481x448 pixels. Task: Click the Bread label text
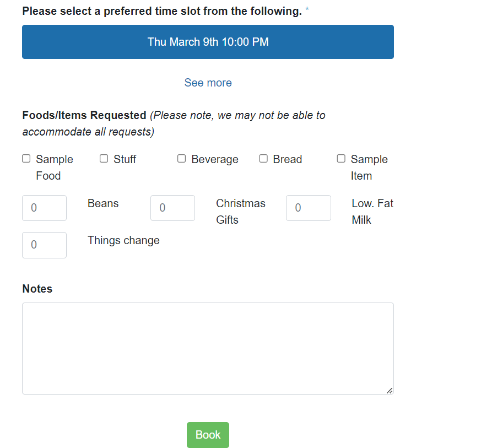(x=287, y=159)
